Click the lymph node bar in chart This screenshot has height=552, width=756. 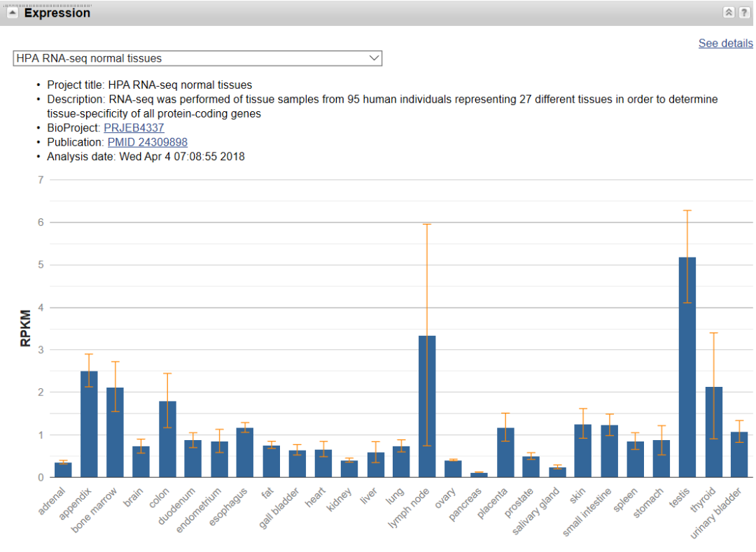pos(427,406)
